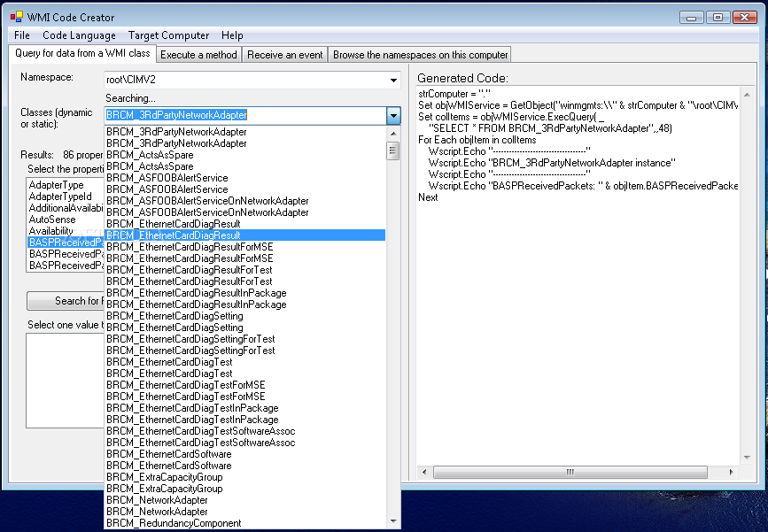Click the highlighted BASPReceivedPa… property
This screenshot has height=532, width=768.
pyautogui.click(x=66, y=243)
